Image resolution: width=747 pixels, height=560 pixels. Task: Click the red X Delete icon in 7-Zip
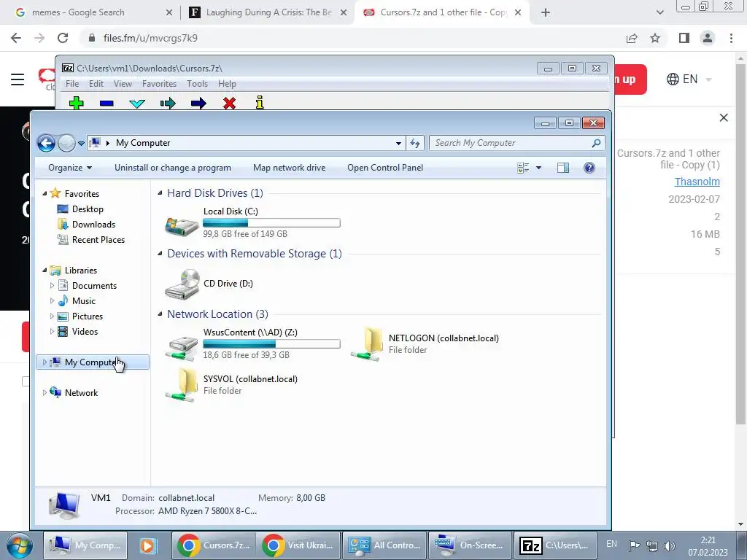(x=229, y=103)
